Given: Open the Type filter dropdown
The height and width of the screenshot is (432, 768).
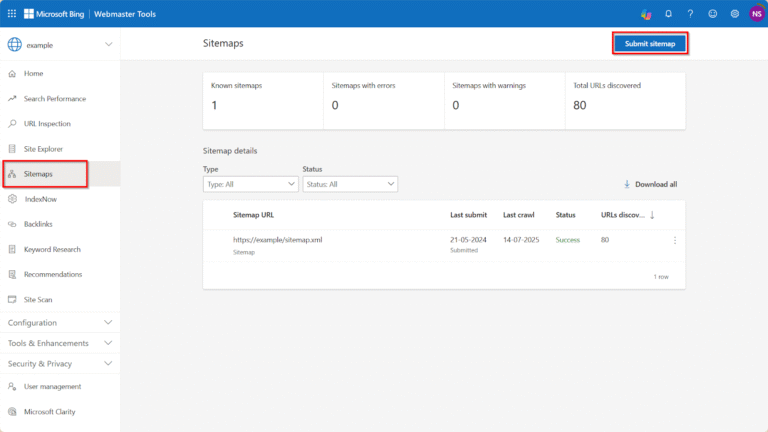Looking at the screenshot, I should coord(250,184).
